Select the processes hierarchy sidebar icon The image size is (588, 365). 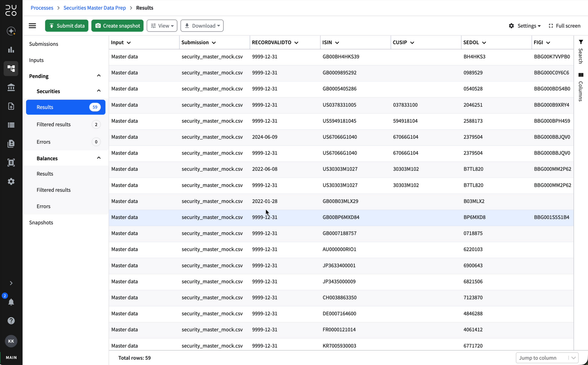(11, 68)
